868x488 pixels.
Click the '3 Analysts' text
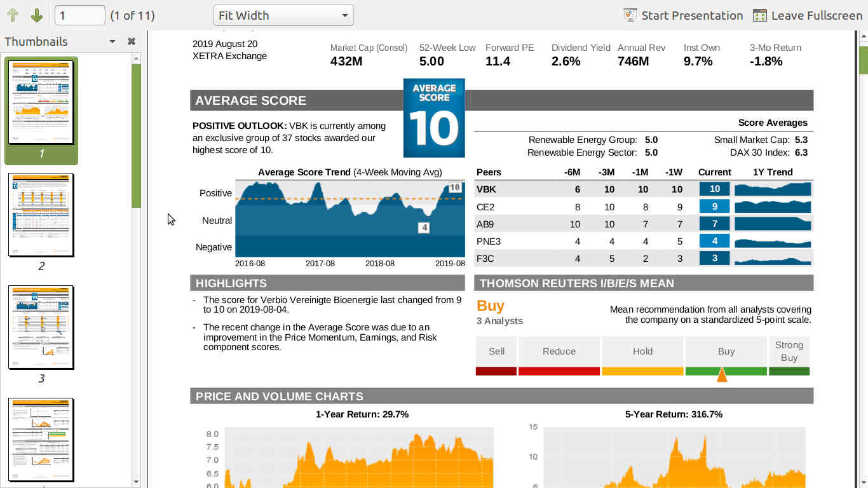(x=499, y=321)
